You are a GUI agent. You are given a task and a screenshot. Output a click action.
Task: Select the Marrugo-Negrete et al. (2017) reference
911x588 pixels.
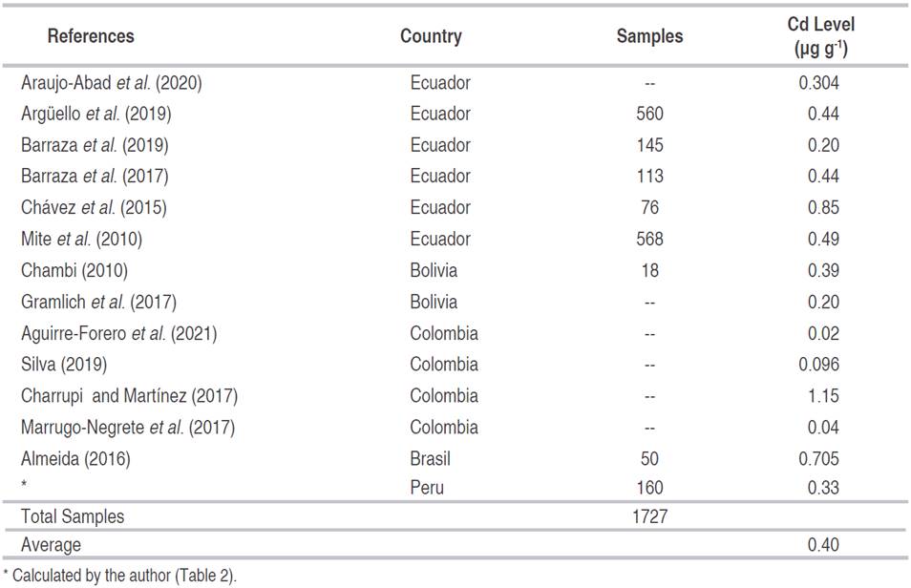pos(127,427)
